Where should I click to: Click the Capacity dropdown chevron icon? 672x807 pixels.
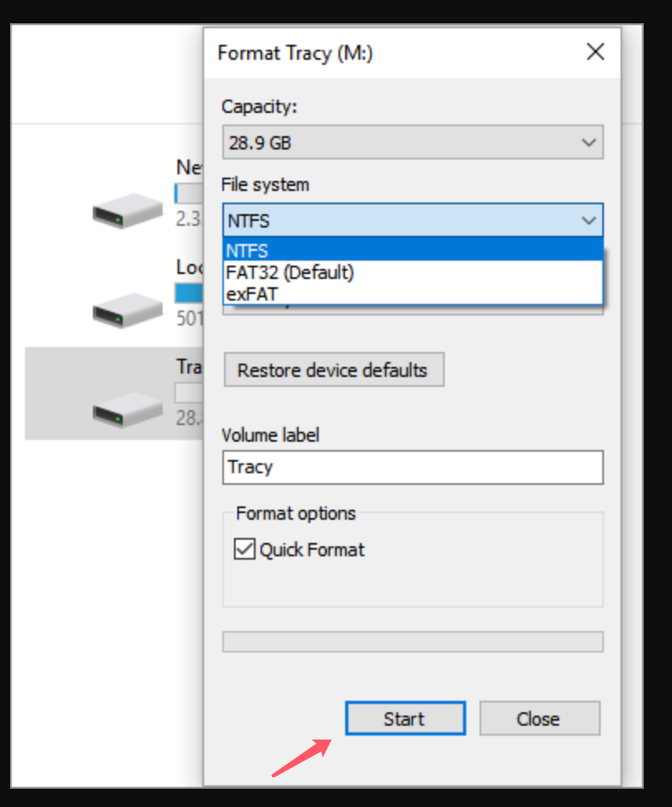click(x=590, y=142)
